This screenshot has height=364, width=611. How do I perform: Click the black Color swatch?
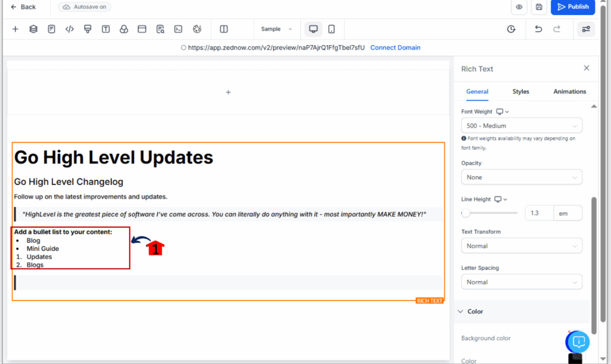click(575, 359)
